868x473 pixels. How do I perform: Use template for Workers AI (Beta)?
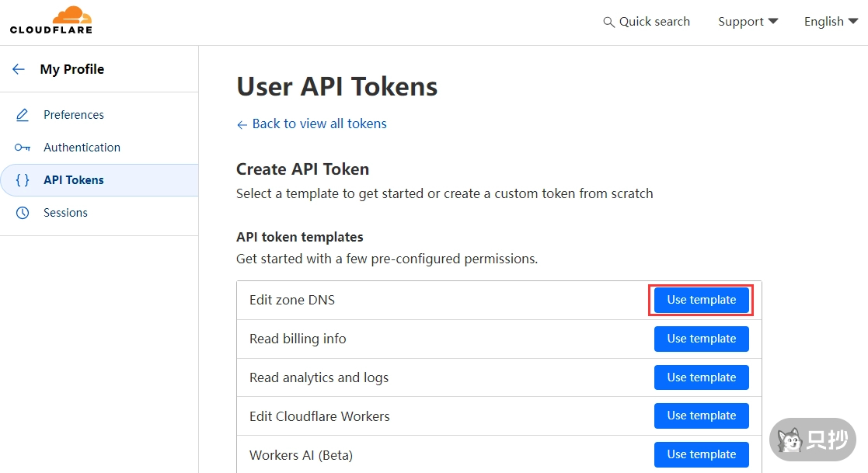pos(701,454)
